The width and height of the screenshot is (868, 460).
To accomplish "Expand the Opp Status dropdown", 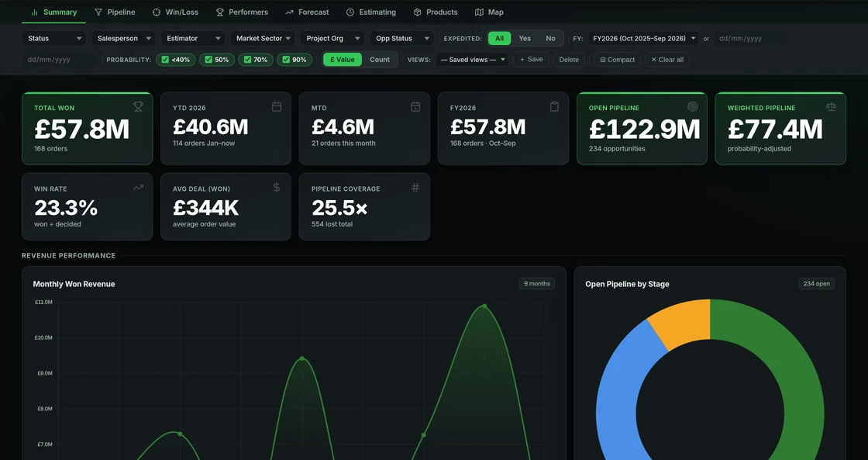I will pyautogui.click(x=402, y=38).
